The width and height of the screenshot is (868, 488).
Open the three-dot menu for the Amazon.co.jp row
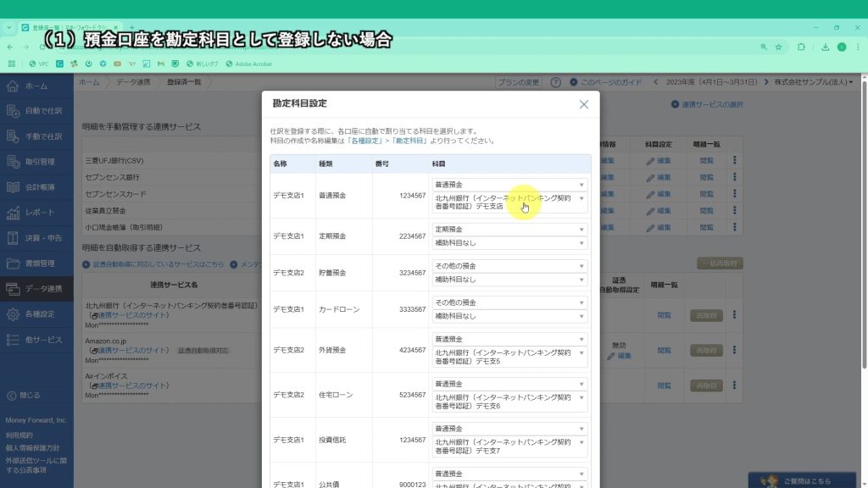[735, 350]
